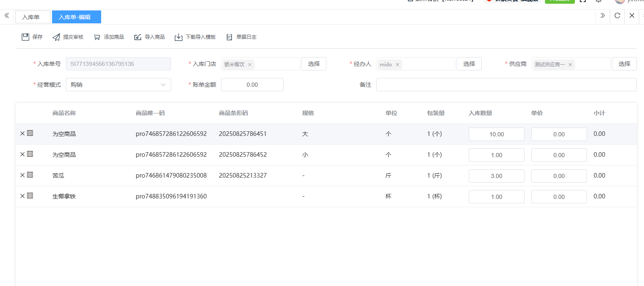Viewport: 644px width, 286px height.
Task: Remove the mido tag from 经办人
Action: click(x=398, y=65)
